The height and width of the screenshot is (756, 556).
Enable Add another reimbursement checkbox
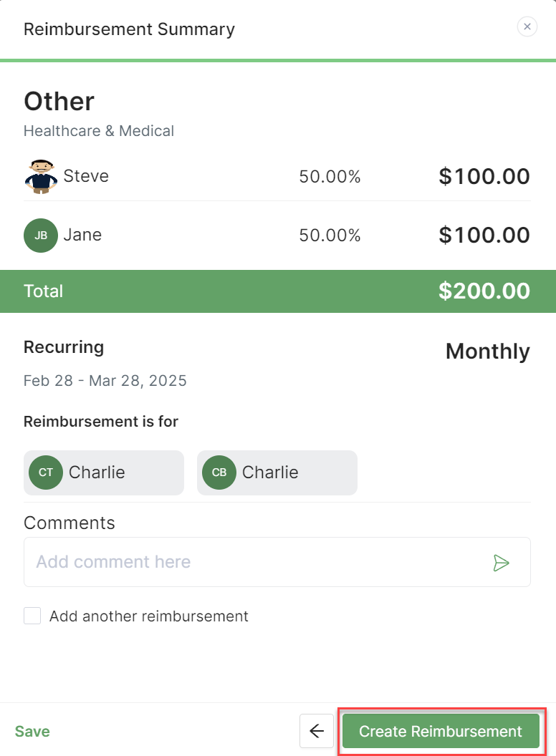coord(32,616)
